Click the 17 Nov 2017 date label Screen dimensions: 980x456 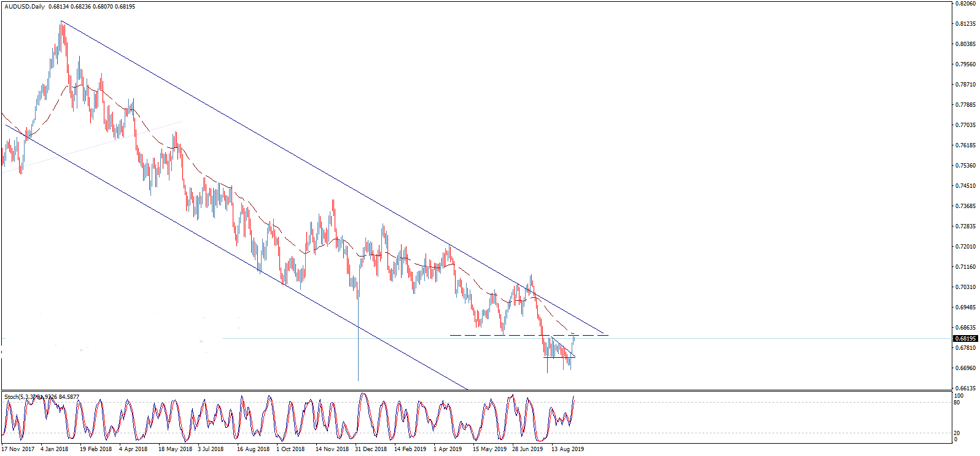click(18, 449)
